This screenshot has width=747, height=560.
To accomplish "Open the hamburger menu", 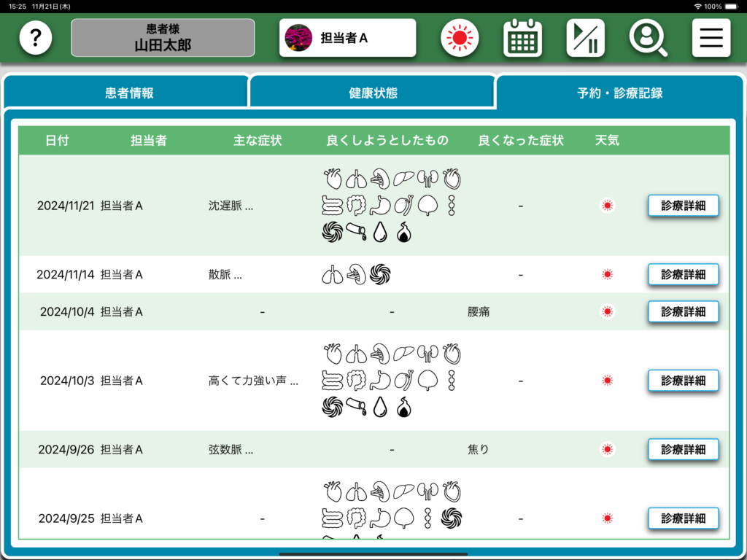I will click(711, 38).
